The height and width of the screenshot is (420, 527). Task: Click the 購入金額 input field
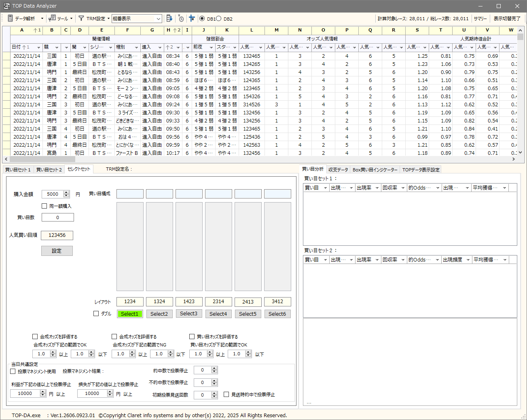[53, 194]
